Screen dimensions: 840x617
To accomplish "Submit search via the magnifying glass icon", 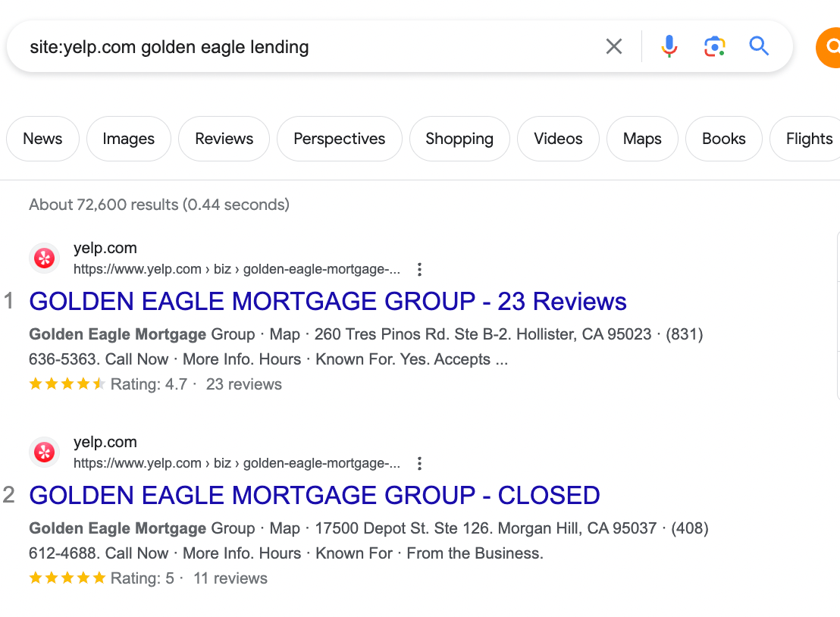I will click(x=759, y=46).
